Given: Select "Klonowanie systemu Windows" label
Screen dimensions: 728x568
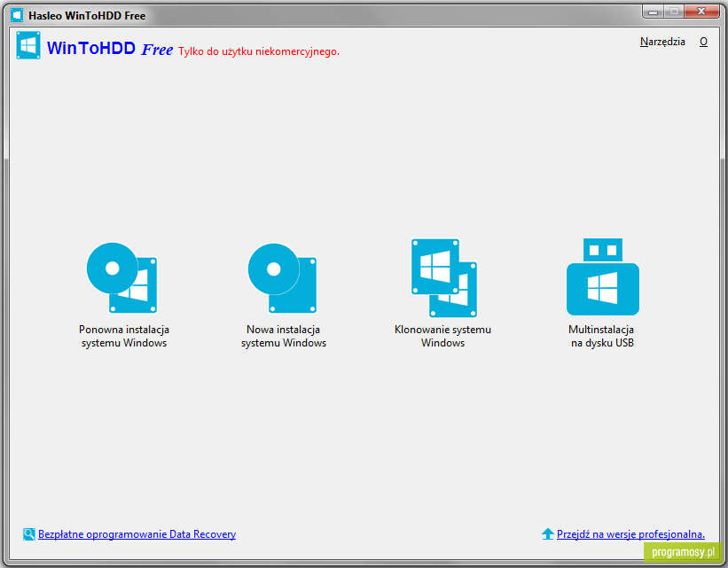Looking at the screenshot, I should pyautogui.click(x=443, y=336).
